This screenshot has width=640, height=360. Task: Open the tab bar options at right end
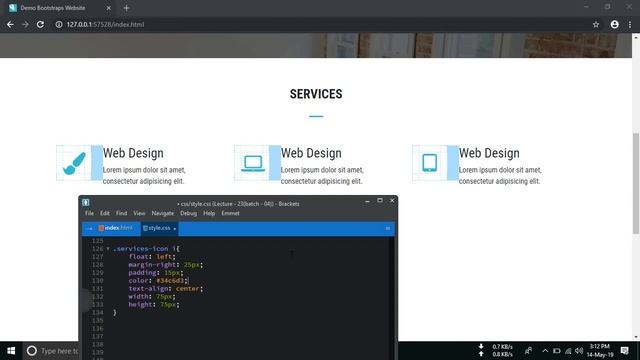(388, 229)
